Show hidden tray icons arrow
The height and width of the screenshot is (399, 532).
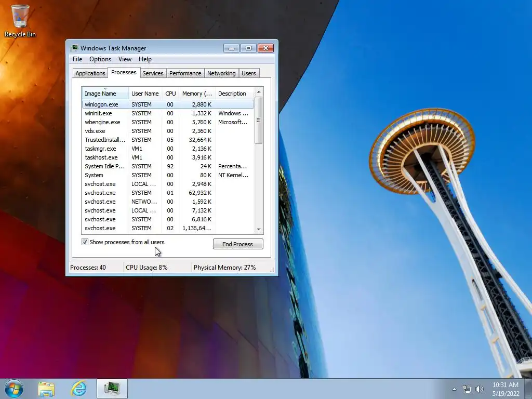pos(454,389)
